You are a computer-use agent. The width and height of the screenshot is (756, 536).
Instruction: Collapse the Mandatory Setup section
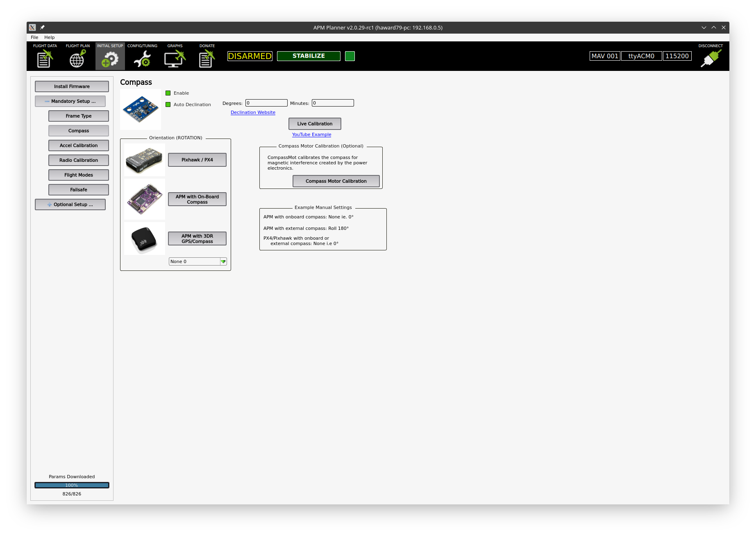click(70, 101)
